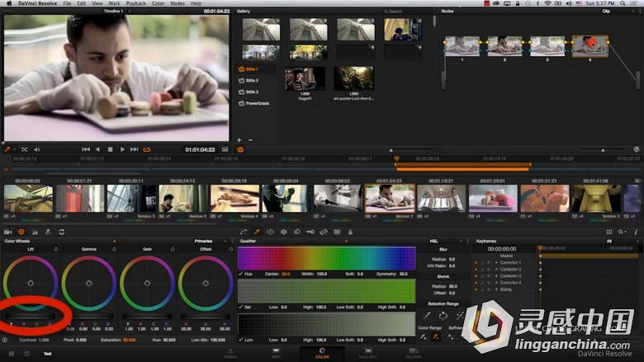Open the Primaries mode dropdown
Image resolution: width=644 pixels, height=362 pixels.
tap(208, 241)
